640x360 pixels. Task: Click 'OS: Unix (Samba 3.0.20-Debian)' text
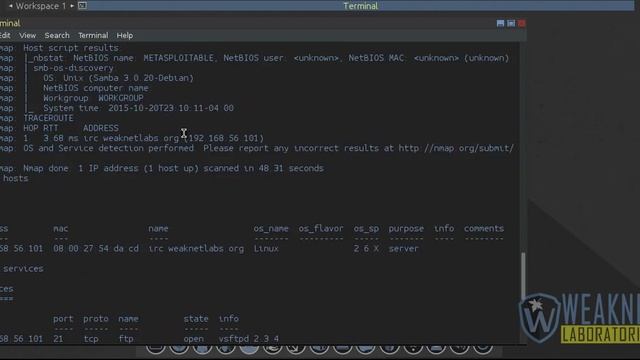pos(118,78)
